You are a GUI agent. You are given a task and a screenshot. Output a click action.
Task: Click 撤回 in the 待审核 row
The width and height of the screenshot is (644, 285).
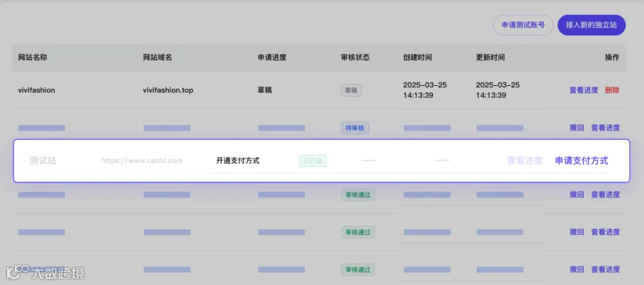[x=577, y=128]
